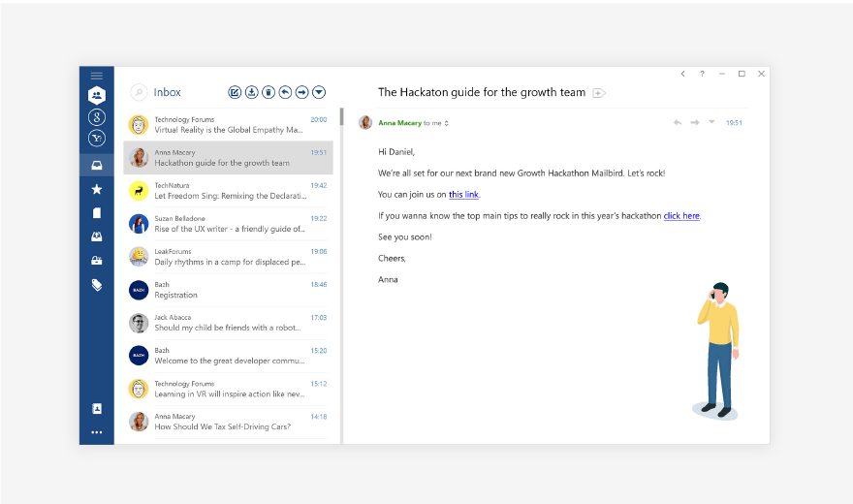Image resolution: width=853 pixels, height=504 pixels.
Task: Click the "click here" hyperlink in email
Action: (x=681, y=216)
